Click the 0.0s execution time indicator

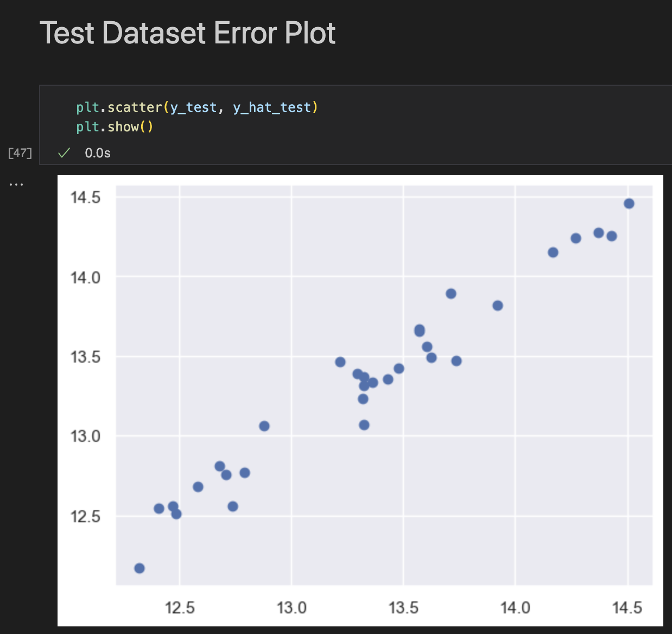click(97, 154)
